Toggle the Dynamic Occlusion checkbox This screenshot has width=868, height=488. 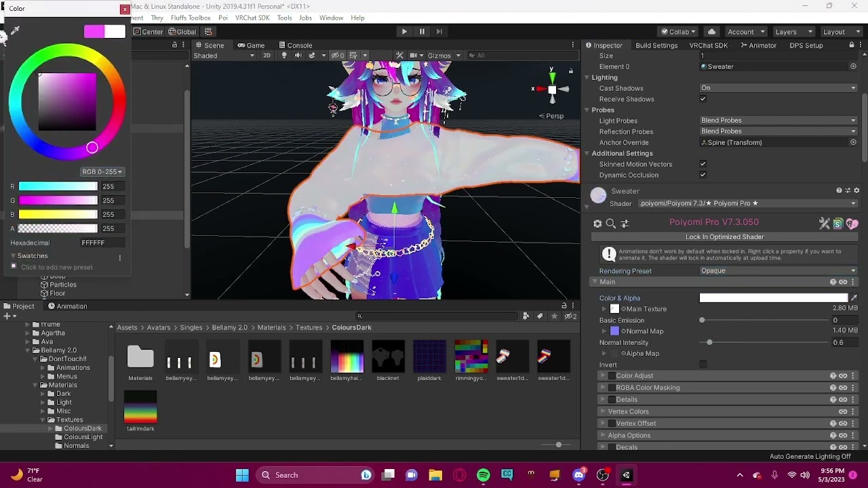click(x=703, y=175)
